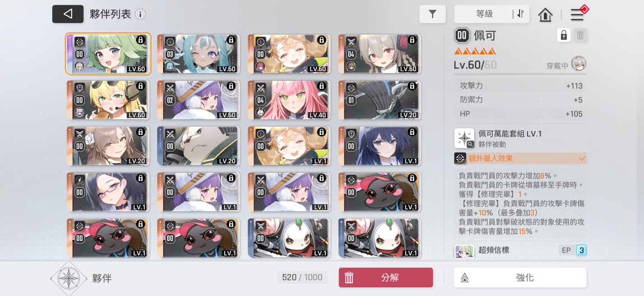Select the blue-haired winking LV.60 card
Screen dimensions: 644x296
tap(199, 54)
